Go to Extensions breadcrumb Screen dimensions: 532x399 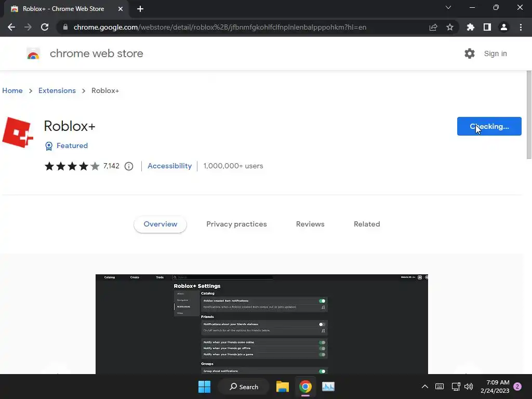pos(57,90)
